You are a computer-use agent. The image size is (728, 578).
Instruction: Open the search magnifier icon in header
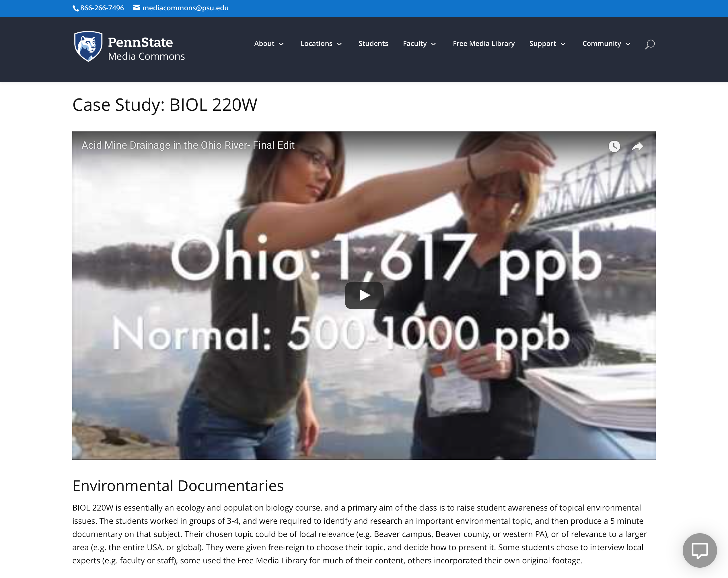pyautogui.click(x=650, y=44)
